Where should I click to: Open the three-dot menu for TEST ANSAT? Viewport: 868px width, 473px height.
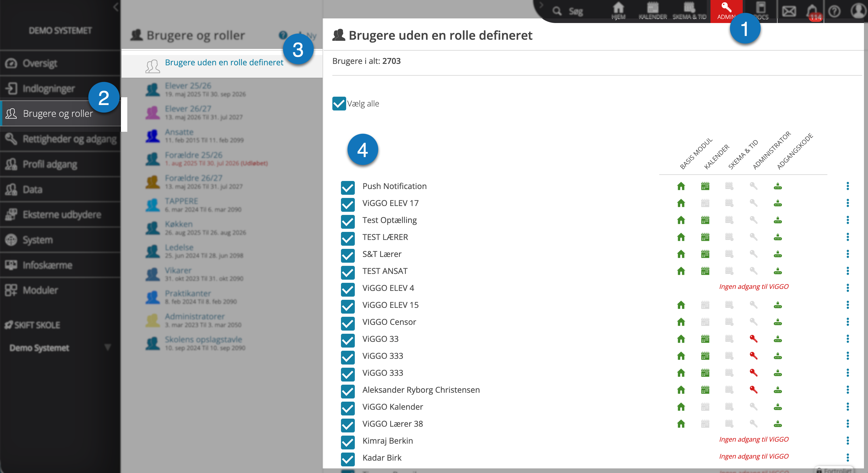(x=848, y=271)
